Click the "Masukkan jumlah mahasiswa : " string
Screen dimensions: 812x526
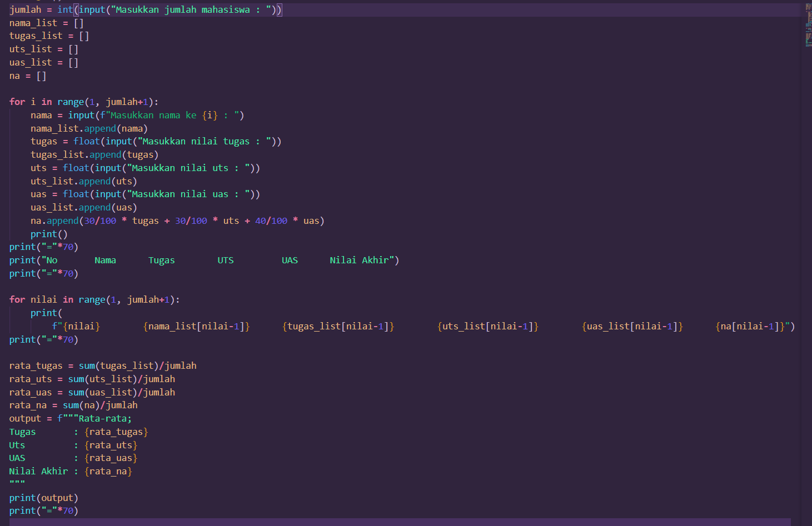pos(191,9)
